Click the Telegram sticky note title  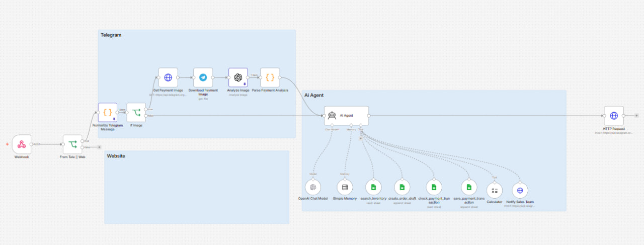(x=111, y=35)
